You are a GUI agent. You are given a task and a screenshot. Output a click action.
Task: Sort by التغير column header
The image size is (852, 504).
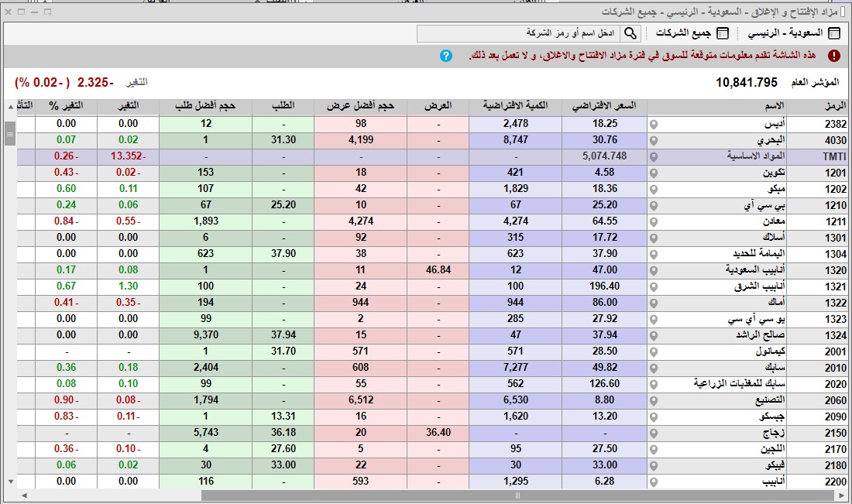coord(129,106)
